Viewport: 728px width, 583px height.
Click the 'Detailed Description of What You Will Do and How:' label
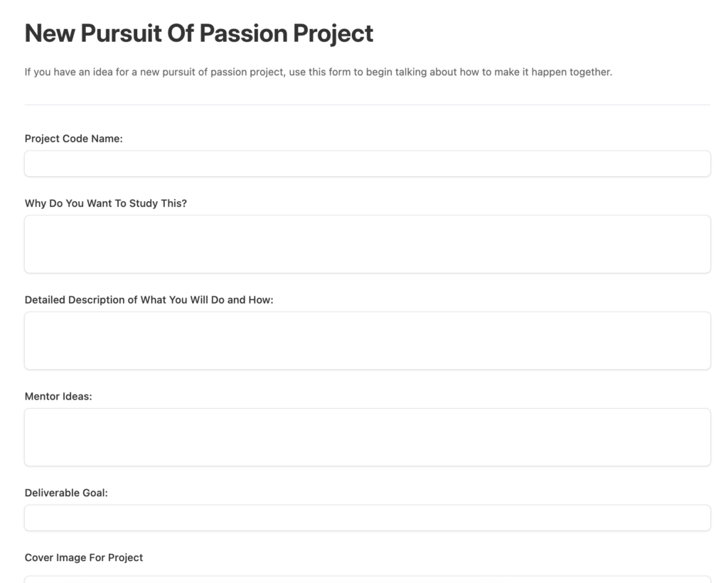point(149,300)
